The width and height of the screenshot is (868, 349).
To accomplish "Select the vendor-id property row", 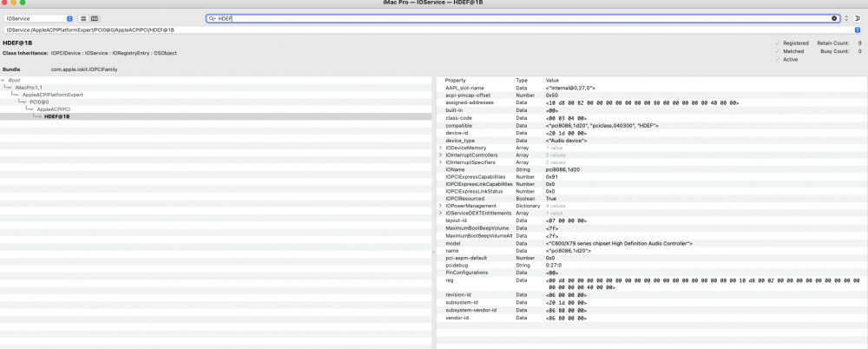I will click(652, 318).
